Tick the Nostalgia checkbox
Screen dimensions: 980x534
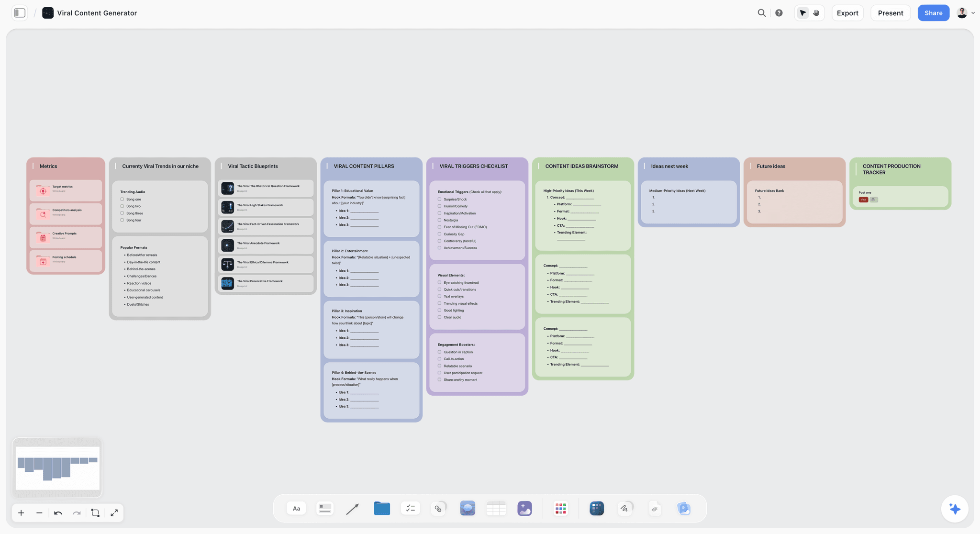point(439,220)
